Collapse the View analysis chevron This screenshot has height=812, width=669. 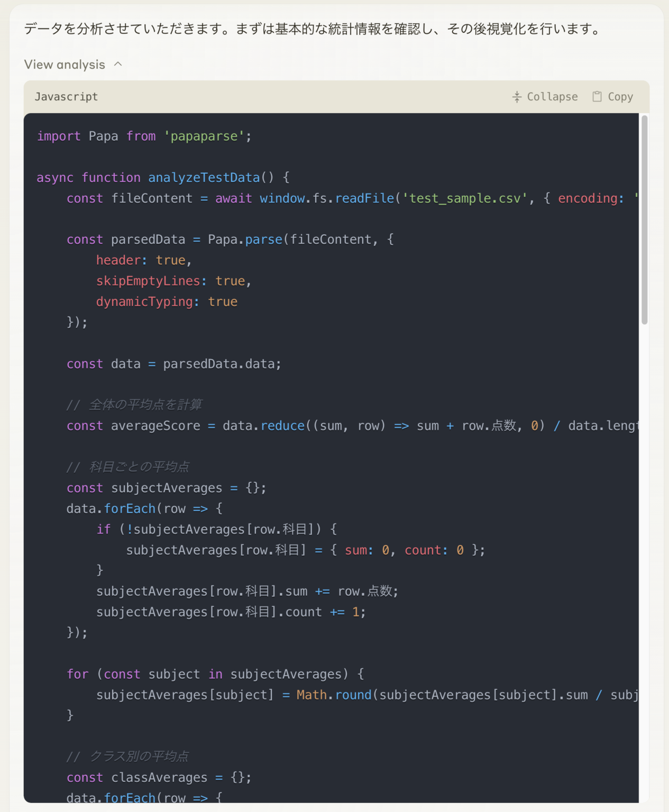point(118,64)
